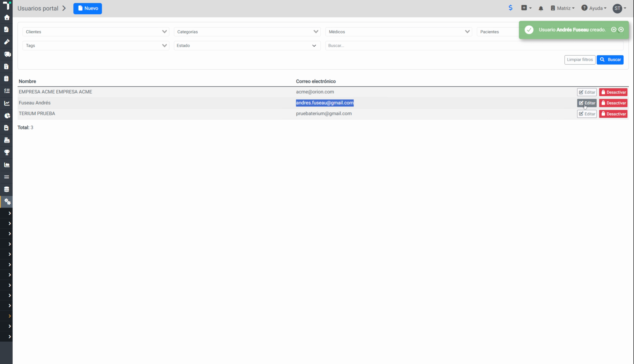Open the pie chart icon in sidebar
This screenshot has height=364, width=634.
[7, 116]
